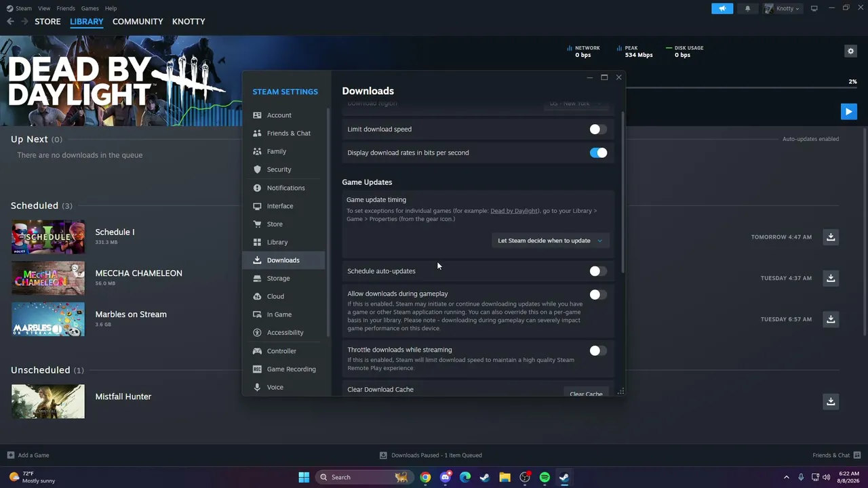Click the Schedule I game thumbnail

pyautogui.click(x=48, y=237)
